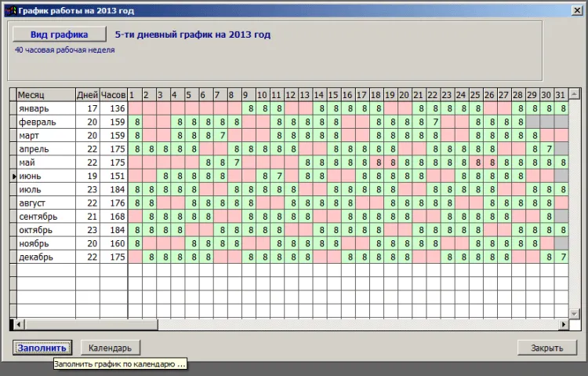588x376 pixels.
Task: Click the vertical scrollbar down arrow
Action: (x=574, y=314)
